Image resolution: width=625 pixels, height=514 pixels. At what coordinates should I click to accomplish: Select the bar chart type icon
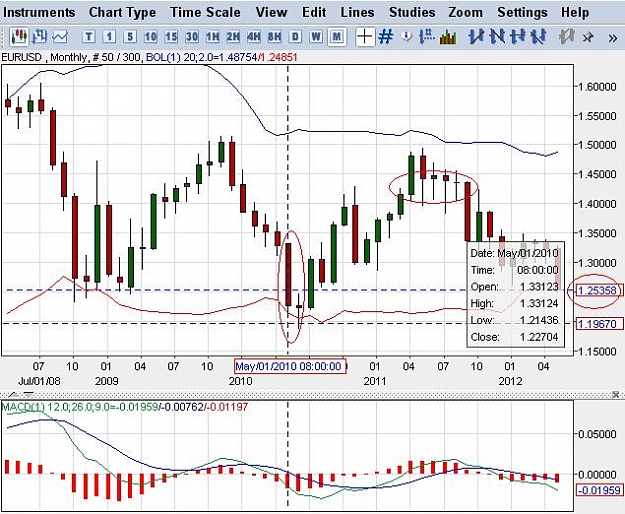(x=39, y=37)
